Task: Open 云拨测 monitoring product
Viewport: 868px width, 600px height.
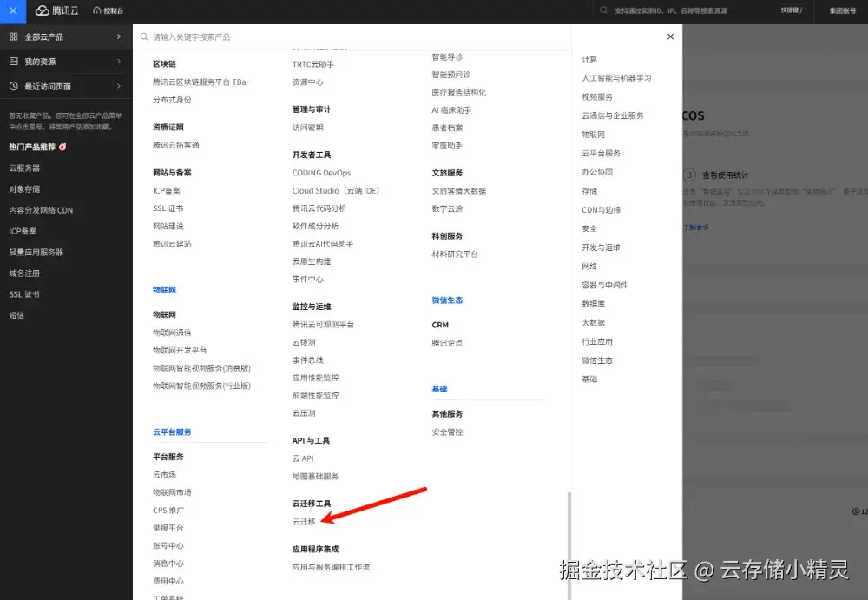Action: pyautogui.click(x=304, y=342)
